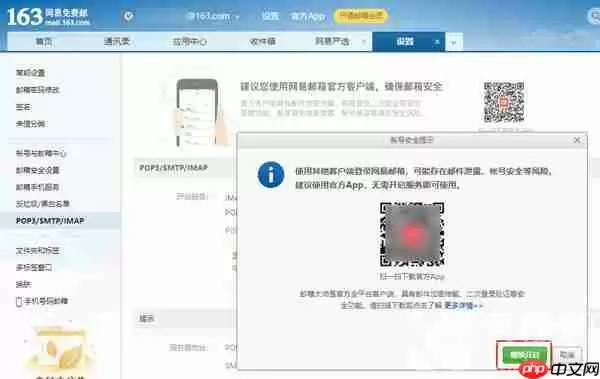Open 换肤 in the sidebar
This screenshot has height=379, width=600.
(x=23, y=284)
